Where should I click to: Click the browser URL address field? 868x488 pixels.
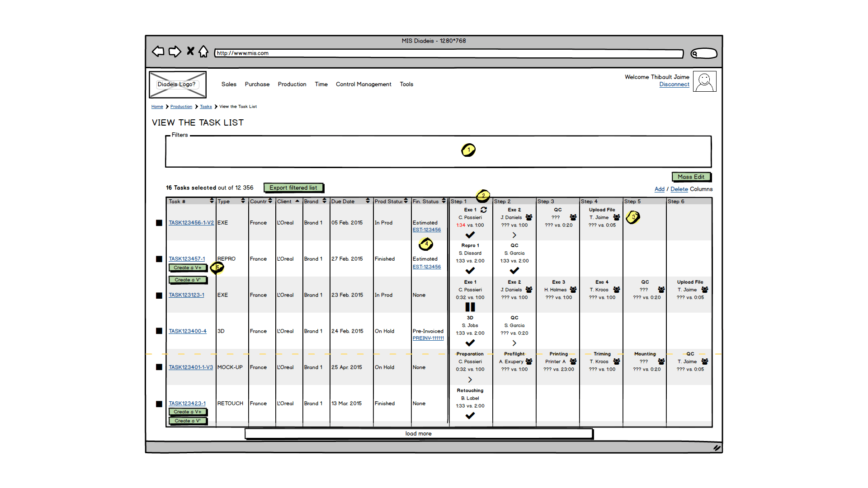[x=448, y=53]
